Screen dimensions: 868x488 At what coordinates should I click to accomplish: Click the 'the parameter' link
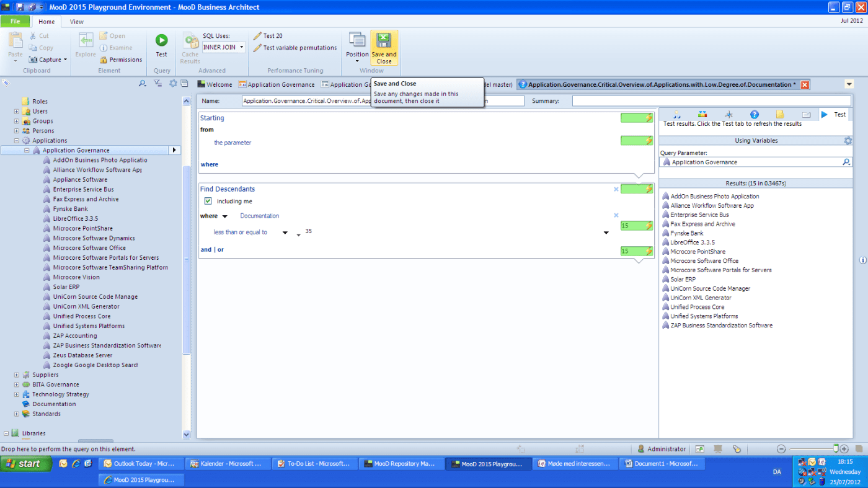(x=232, y=143)
